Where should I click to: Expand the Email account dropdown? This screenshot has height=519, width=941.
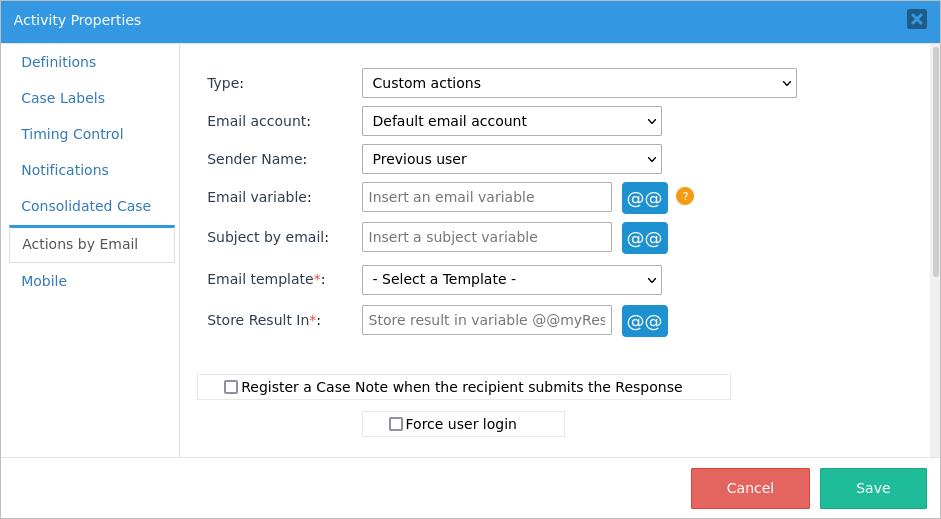[x=511, y=121]
